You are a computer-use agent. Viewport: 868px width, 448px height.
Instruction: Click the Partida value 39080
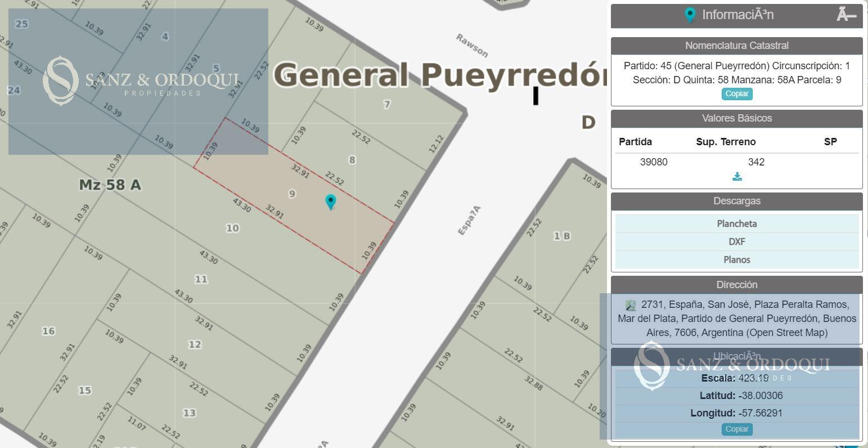click(x=654, y=162)
